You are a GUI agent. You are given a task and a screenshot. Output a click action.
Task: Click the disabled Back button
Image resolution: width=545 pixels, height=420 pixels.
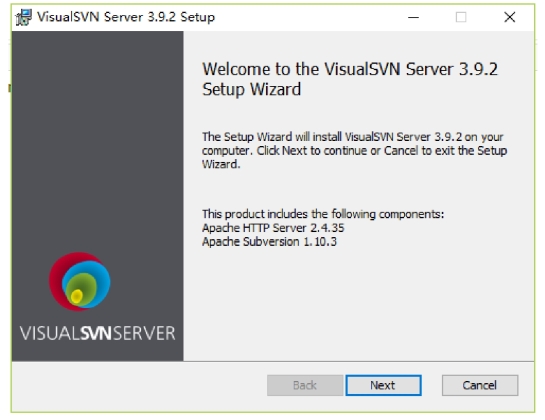(x=305, y=385)
